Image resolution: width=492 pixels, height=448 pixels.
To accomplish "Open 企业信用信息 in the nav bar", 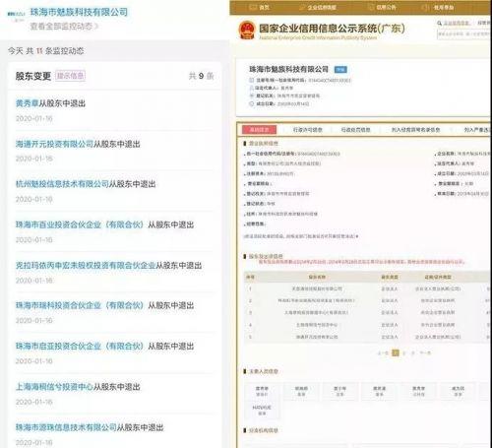I will pyautogui.click(x=322, y=7).
